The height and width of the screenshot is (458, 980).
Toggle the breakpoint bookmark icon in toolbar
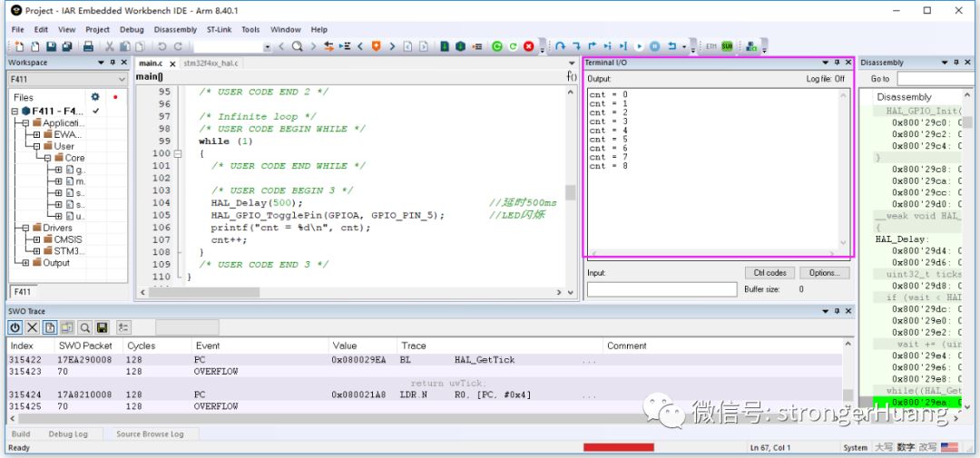377,46
